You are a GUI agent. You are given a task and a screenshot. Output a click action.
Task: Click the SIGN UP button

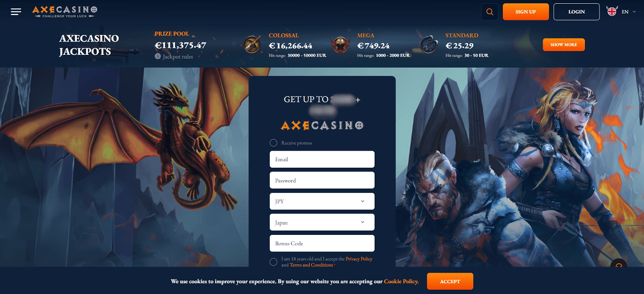click(525, 11)
